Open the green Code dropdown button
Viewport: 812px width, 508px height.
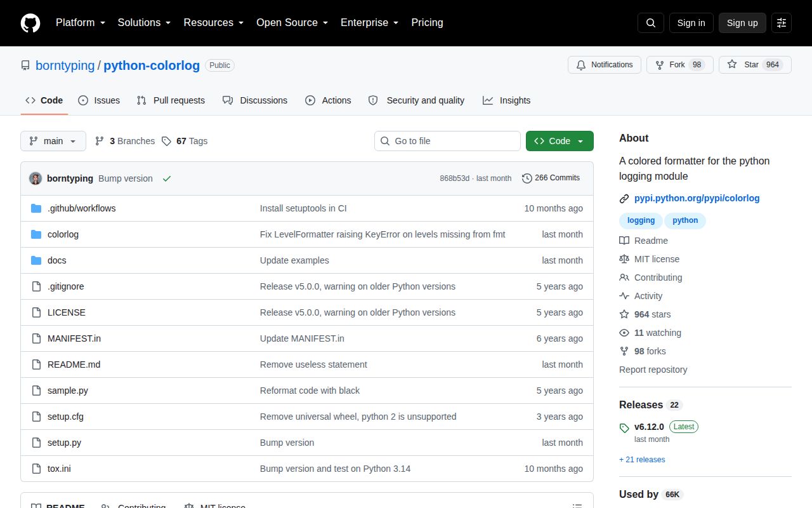point(560,141)
